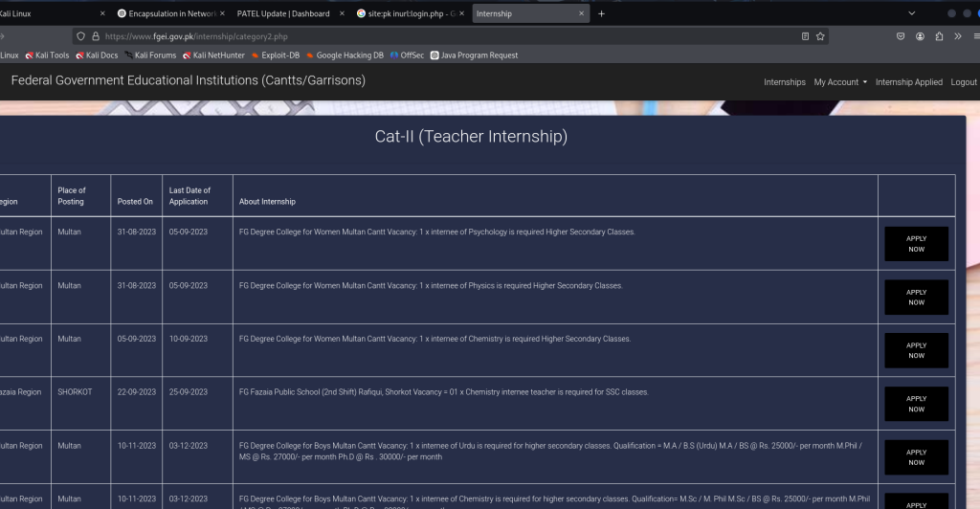Open the Kali Docs bookmark
The height and width of the screenshot is (509, 980).
tap(97, 55)
